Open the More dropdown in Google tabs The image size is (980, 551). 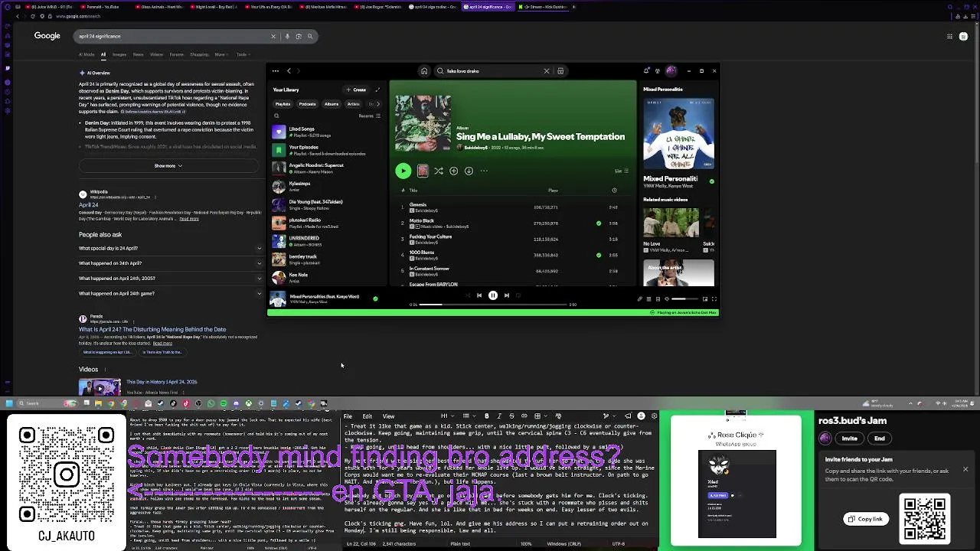(220, 54)
